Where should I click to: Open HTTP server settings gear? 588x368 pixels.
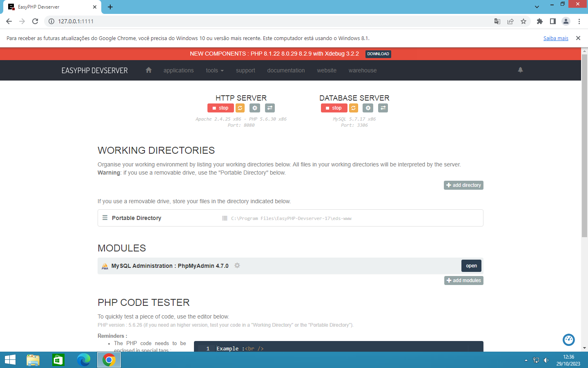click(255, 108)
